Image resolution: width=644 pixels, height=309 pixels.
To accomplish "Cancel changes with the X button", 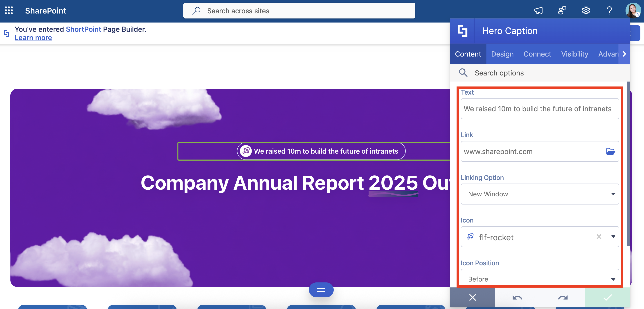I will point(472,298).
